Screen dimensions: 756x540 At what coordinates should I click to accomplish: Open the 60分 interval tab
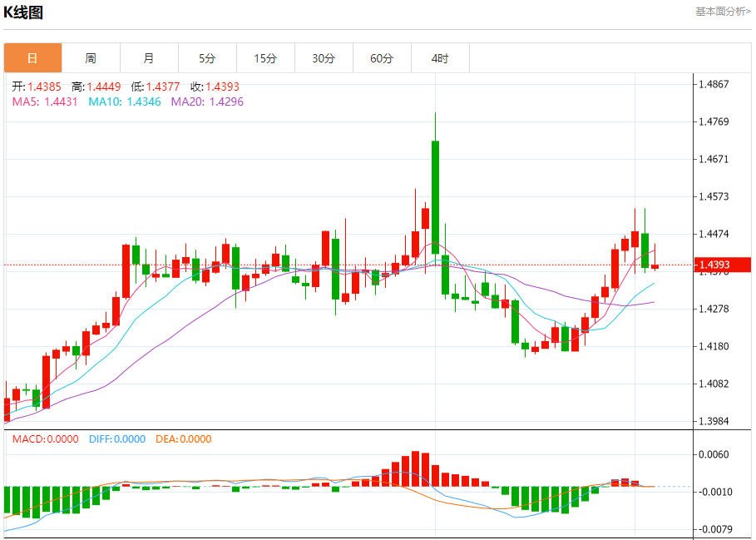382,58
